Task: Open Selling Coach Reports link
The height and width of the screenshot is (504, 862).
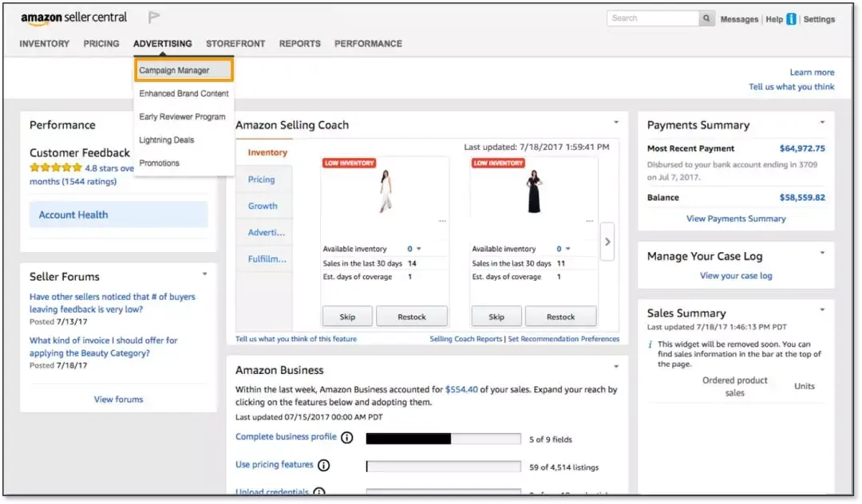Action: [x=465, y=339]
